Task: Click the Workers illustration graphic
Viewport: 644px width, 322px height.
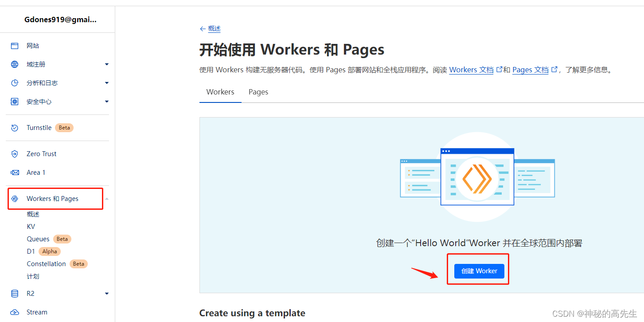Action: (477, 177)
